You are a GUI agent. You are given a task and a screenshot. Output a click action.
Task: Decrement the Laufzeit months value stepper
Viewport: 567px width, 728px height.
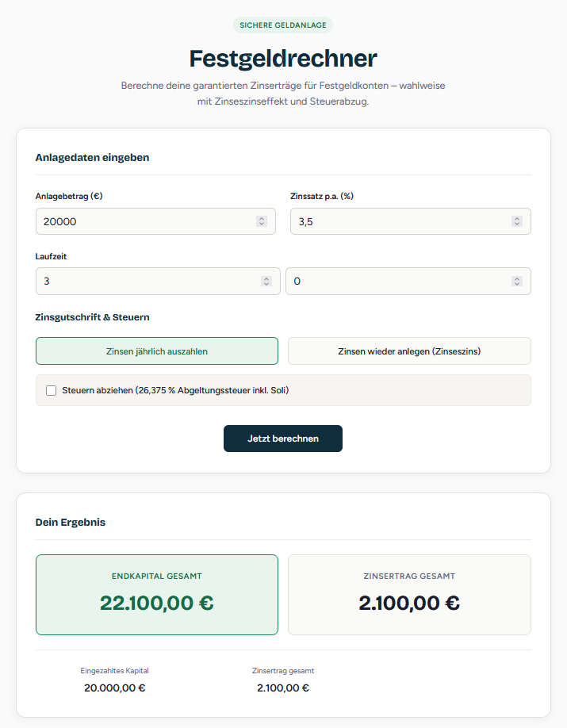(517, 285)
